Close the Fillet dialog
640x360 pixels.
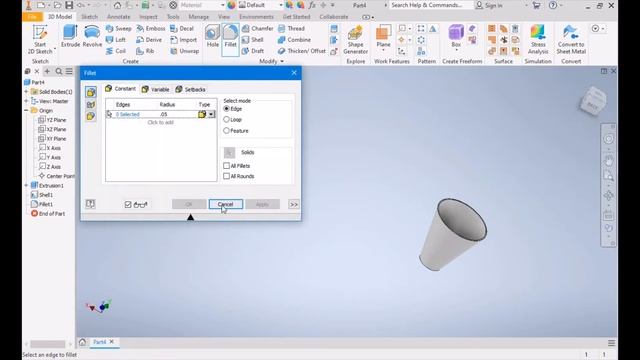[294, 73]
